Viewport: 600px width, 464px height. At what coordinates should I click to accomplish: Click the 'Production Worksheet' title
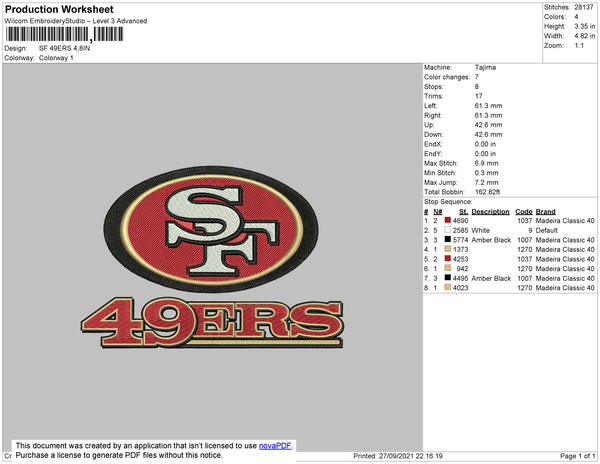pyautogui.click(x=59, y=9)
